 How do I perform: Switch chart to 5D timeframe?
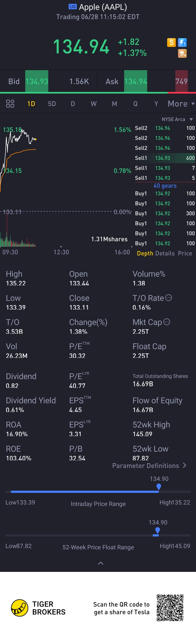(52, 104)
